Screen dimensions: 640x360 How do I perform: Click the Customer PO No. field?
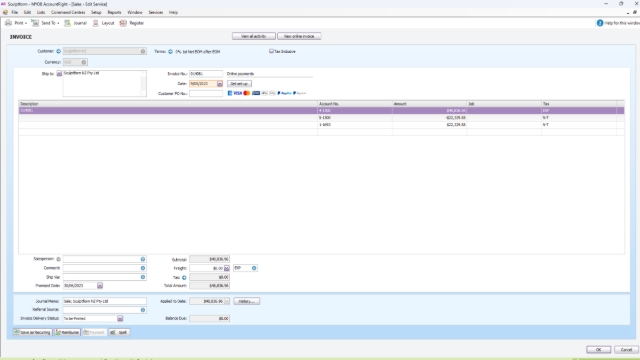[x=206, y=93]
